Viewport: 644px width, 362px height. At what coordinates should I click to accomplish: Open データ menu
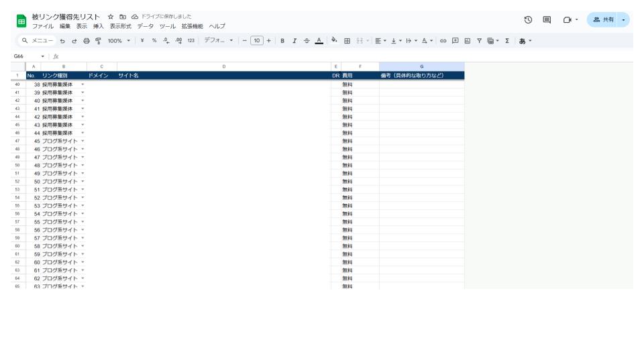[x=146, y=26]
